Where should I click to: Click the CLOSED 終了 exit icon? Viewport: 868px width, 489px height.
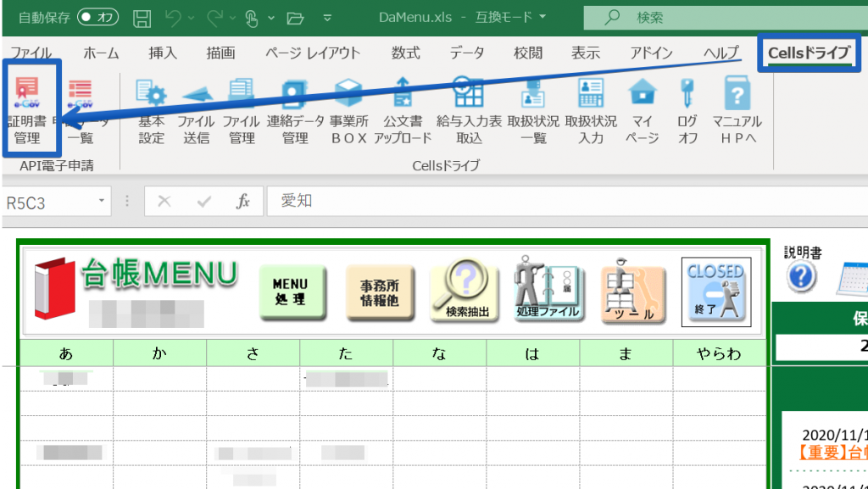pyautogui.click(x=716, y=292)
